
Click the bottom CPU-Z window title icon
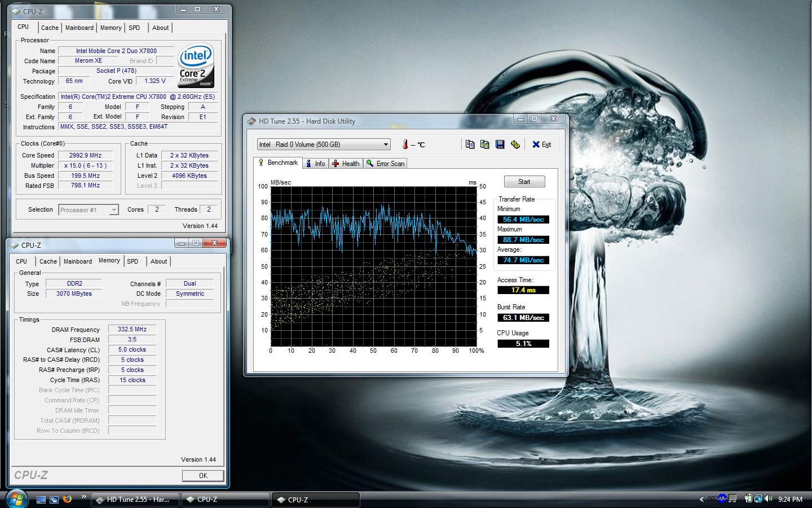point(14,245)
